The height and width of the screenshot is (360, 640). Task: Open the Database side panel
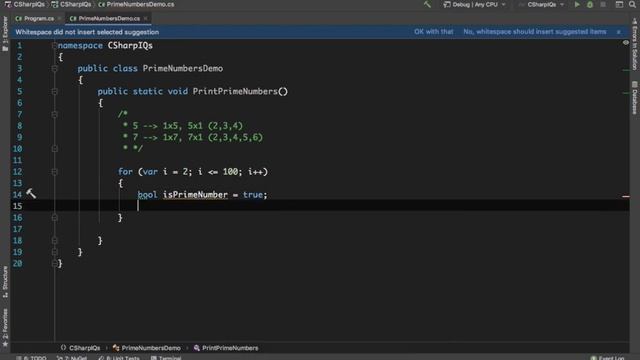tap(635, 98)
